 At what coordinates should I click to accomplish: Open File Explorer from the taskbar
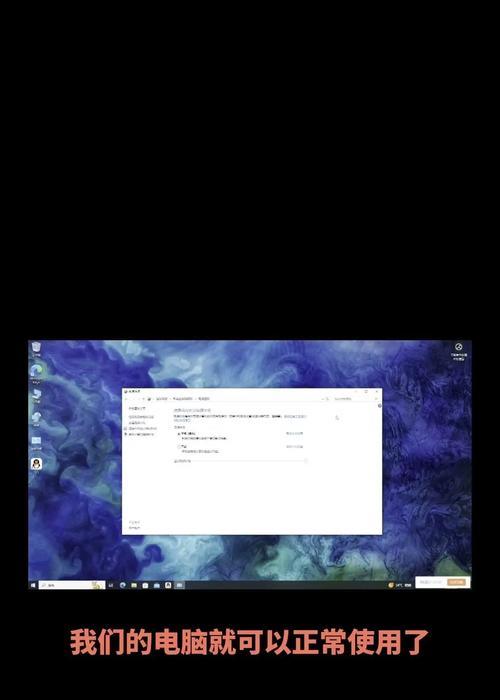coord(134,585)
